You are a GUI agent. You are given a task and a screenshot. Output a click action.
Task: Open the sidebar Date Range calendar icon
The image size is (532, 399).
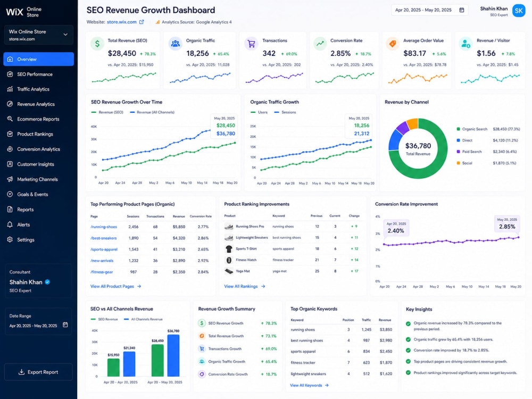(65, 325)
